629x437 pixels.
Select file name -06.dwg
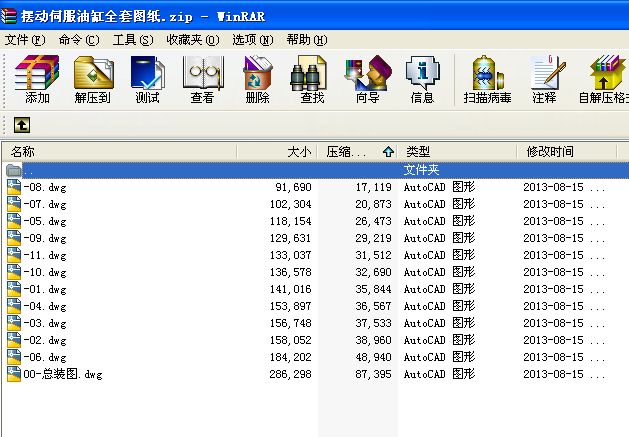coord(45,357)
